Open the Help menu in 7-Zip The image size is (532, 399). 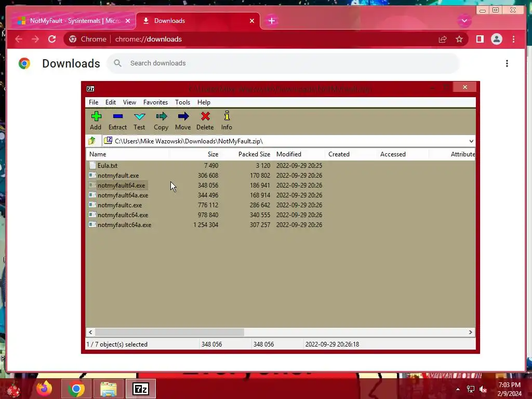[204, 102]
